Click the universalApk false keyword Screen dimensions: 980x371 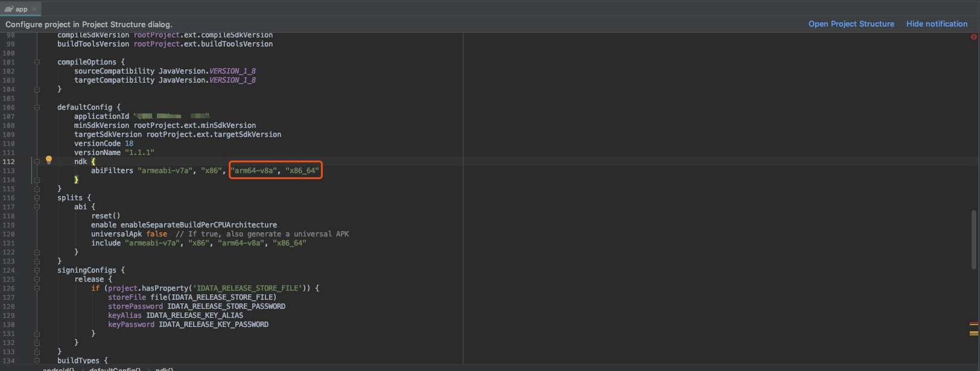point(157,234)
